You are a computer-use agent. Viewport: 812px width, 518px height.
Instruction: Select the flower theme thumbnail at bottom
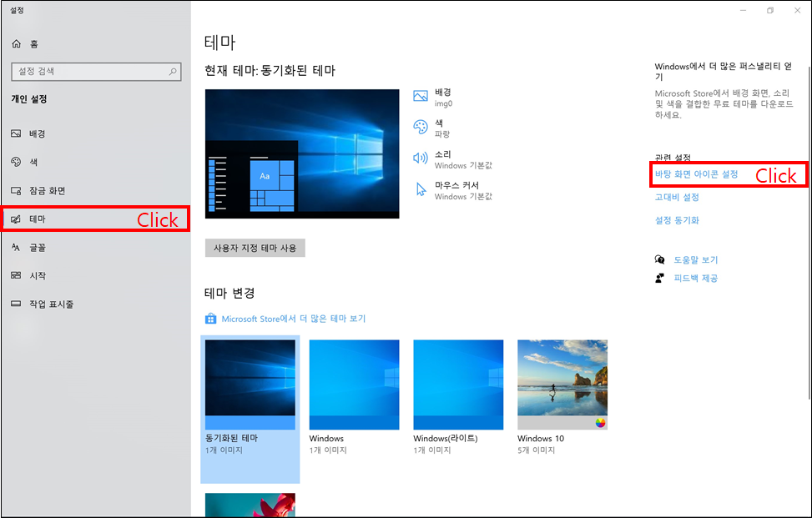click(x=250, y=505)
